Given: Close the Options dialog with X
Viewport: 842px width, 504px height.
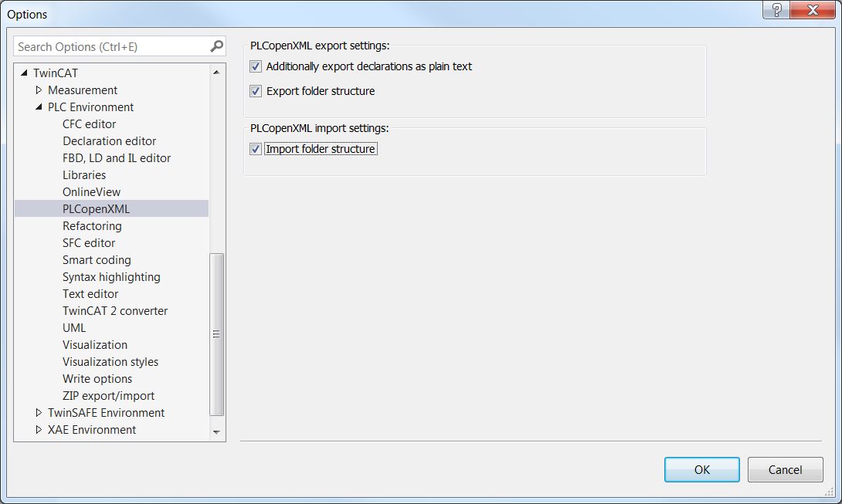Looking at the screenshot, I should pos(813,10).
